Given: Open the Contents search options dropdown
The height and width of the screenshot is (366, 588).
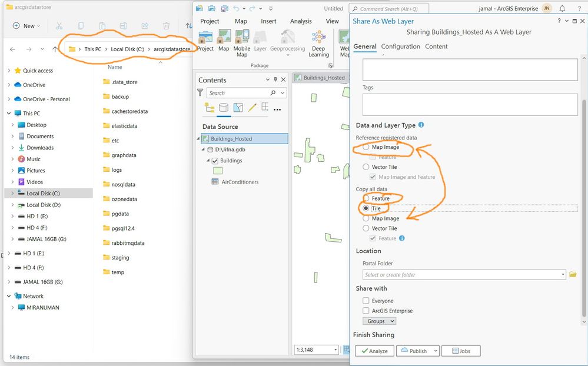Looking at the screenshot, I should pos(283,92).
